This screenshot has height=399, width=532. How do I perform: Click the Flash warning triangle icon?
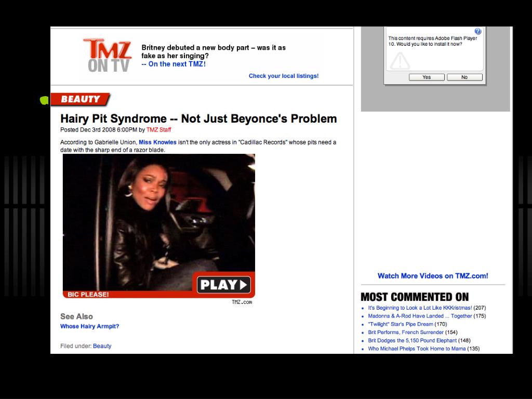(x=400, y=61)
